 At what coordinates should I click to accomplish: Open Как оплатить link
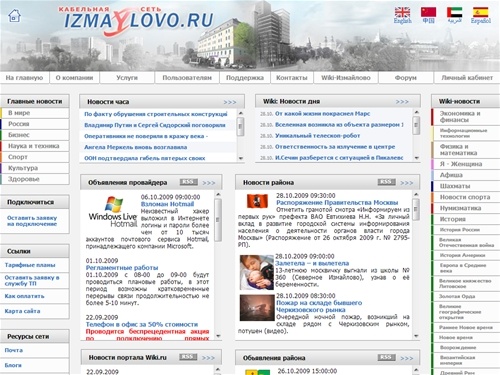point(24,296)
